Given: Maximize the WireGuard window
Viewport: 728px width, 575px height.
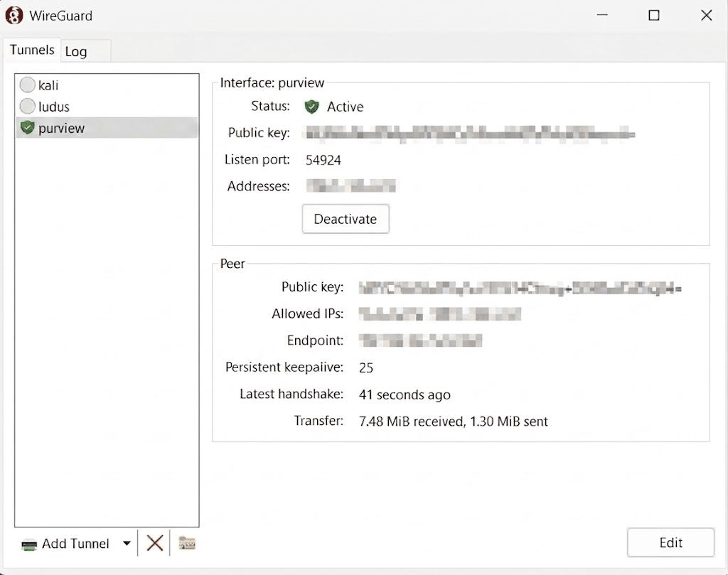Looking at the screenshot, I should pos(654,16).
